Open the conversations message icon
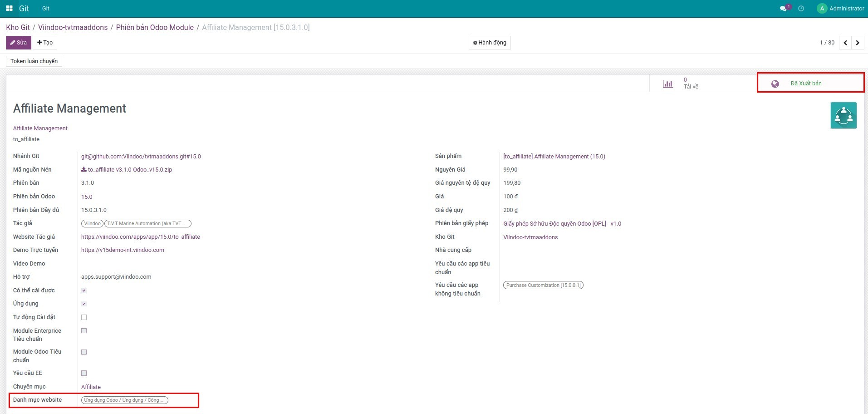This screenshot has width=868, height=414. click(x=783, y=9)
